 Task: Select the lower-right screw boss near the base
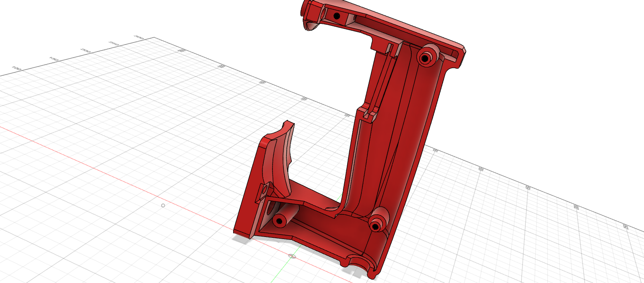coord(376,226)
